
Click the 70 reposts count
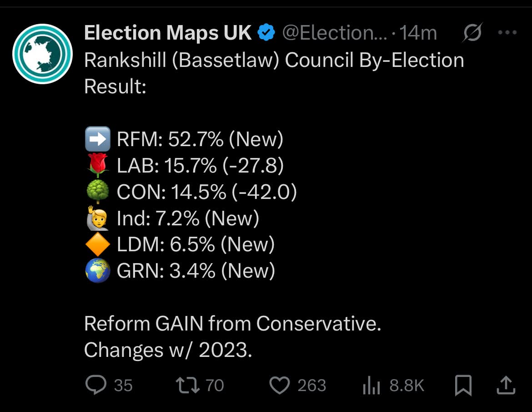tap(215, 386)
